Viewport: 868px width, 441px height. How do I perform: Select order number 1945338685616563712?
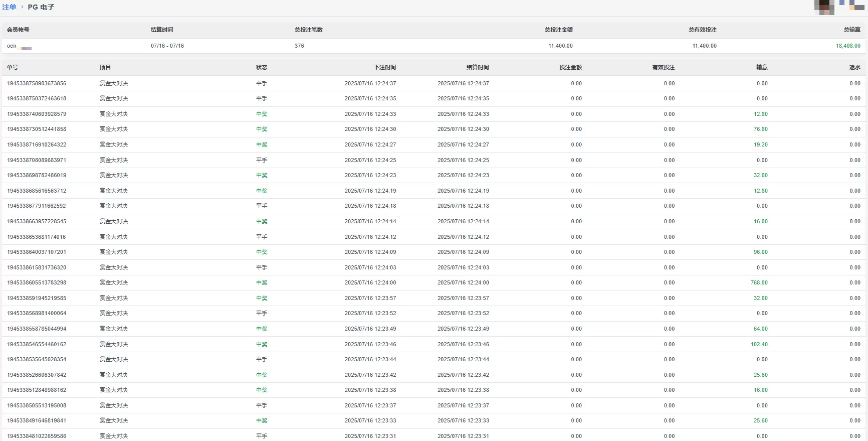[37, 191]
